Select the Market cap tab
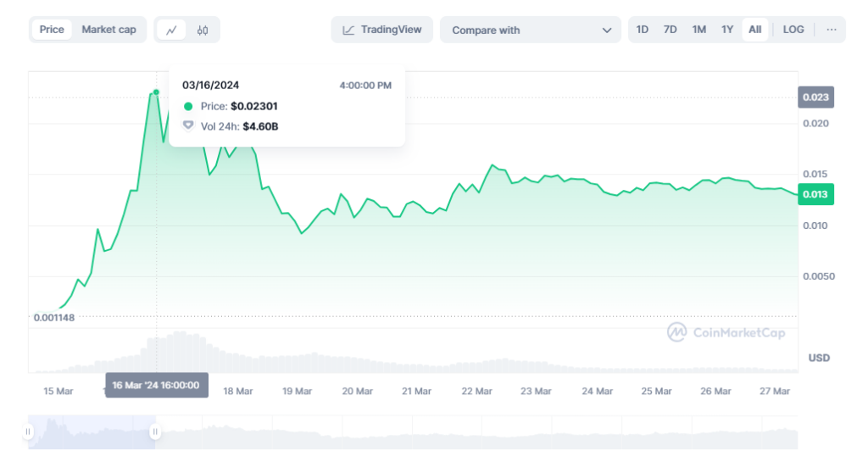Viewport: 868px width, 473px height. (x=108, y=30)
